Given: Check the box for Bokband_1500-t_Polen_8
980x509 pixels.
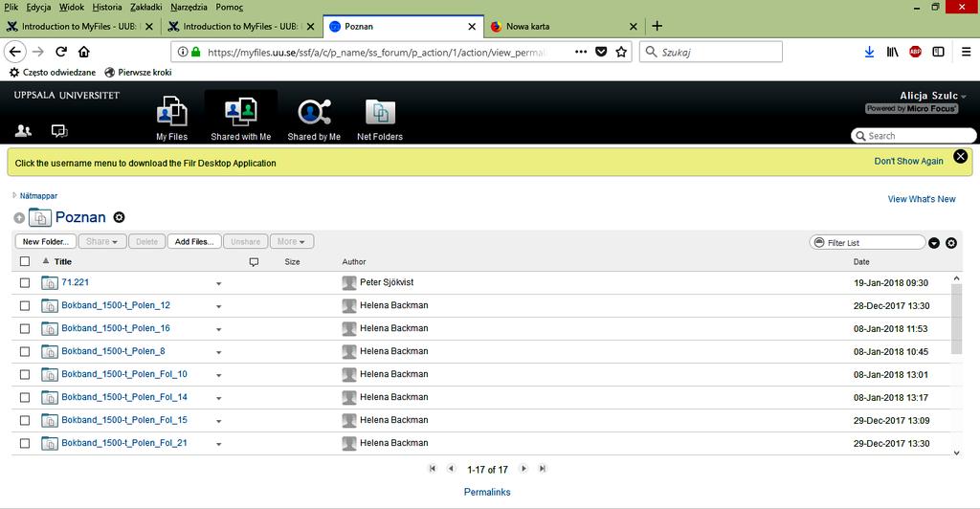Looking at the screenshot, I should pos(25,352).
